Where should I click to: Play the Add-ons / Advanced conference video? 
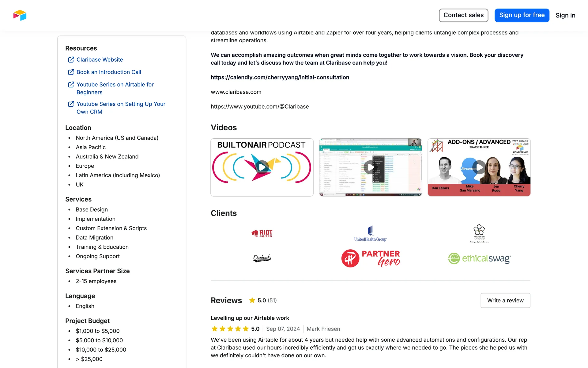tap(479, 167)
